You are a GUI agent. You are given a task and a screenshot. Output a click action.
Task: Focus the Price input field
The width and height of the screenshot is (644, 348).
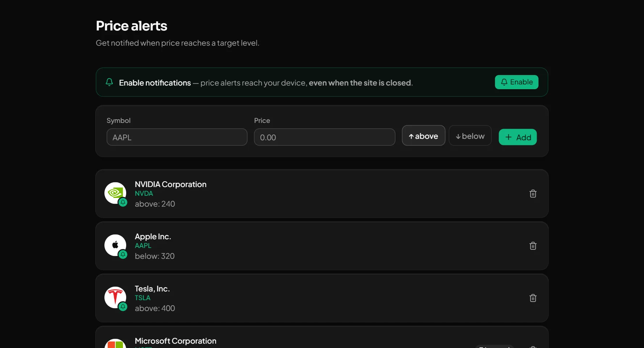[x=325, y=137]
